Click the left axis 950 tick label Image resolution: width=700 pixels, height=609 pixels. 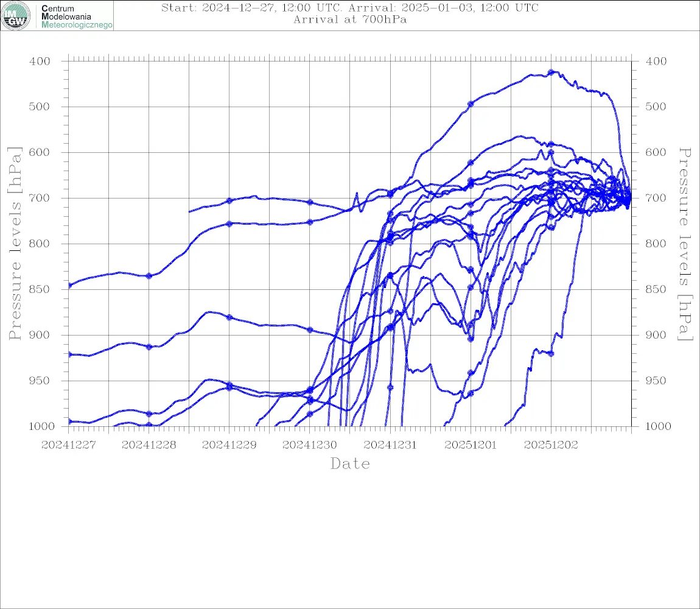tap(40, 381)
